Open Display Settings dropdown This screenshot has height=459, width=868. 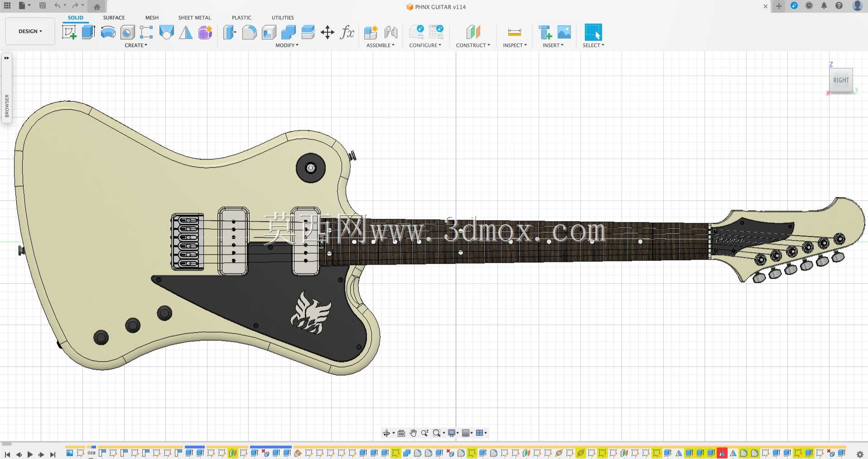(x=453, y=433)
